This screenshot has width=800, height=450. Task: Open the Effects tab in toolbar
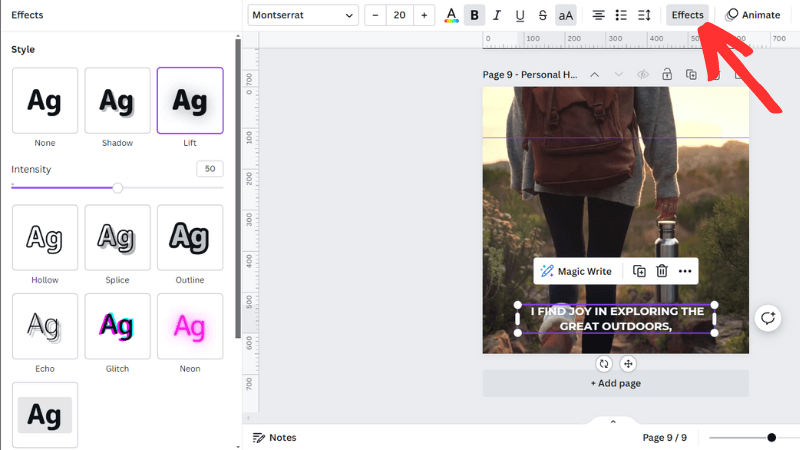687,15
